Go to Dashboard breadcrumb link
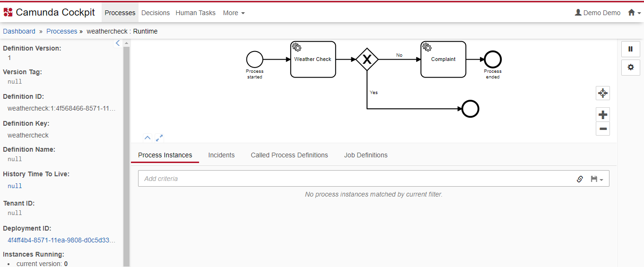The image size is (644, 267). 19,31
